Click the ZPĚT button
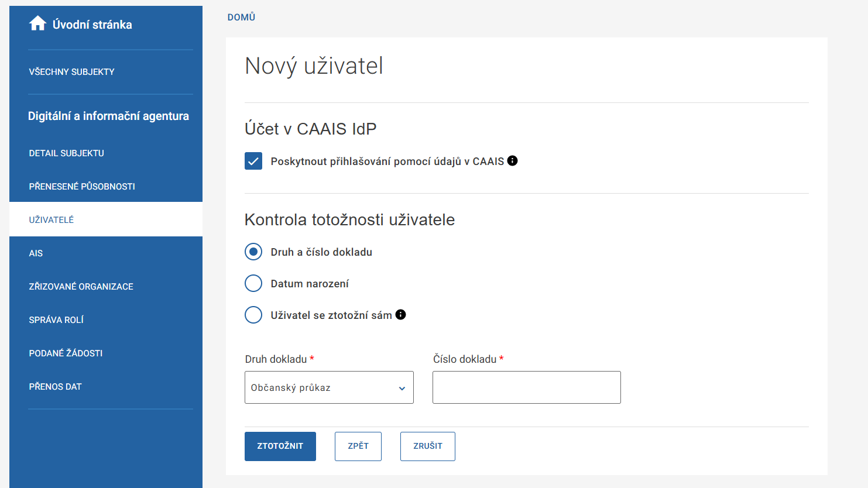 pos(358,446)
